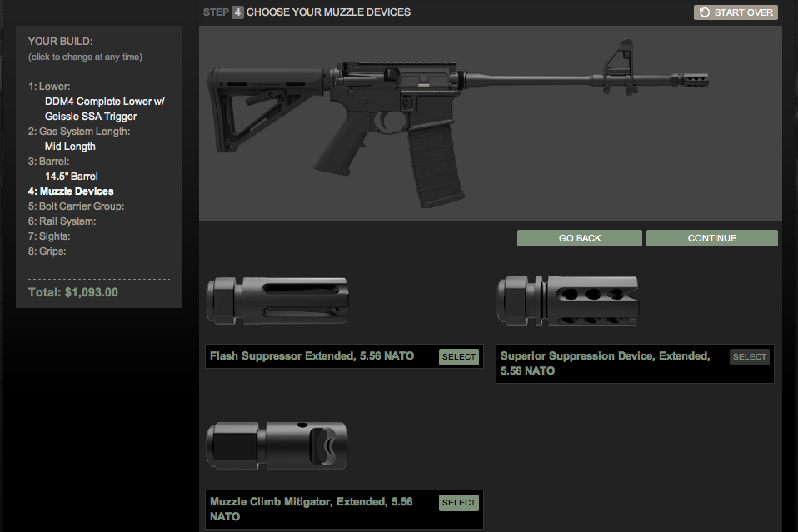This screenshot has width=798, height=532.
Task: Click the Flash Suppressor product image
Action: 277,301
